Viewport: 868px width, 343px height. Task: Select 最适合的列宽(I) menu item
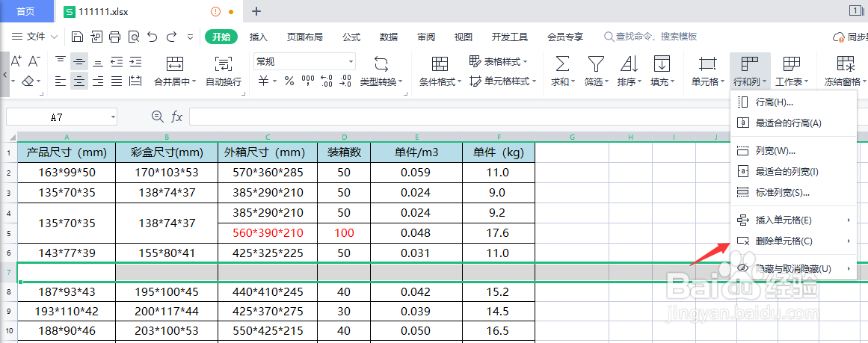[x=793, y=172]
